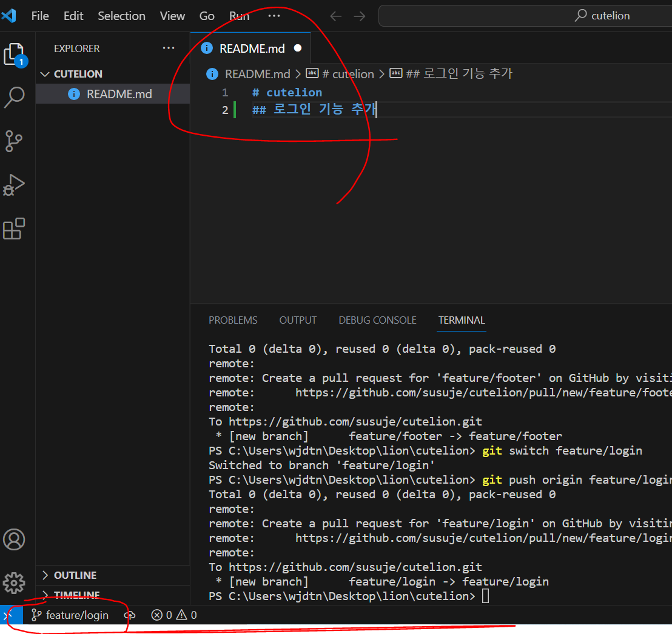Viewport: 672px width, 634px height.
Task: Click '[new branch] feature/login' terminal line
Action: [x=382, y=582]
